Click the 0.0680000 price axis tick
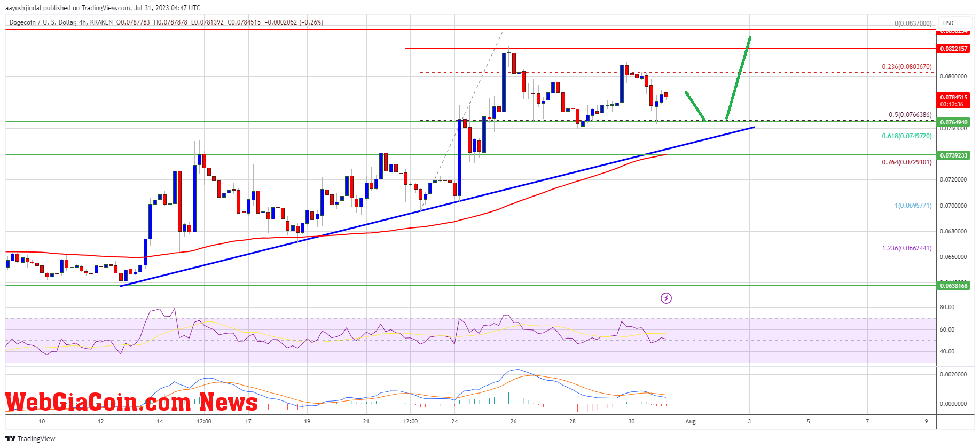 coord(953,231)
